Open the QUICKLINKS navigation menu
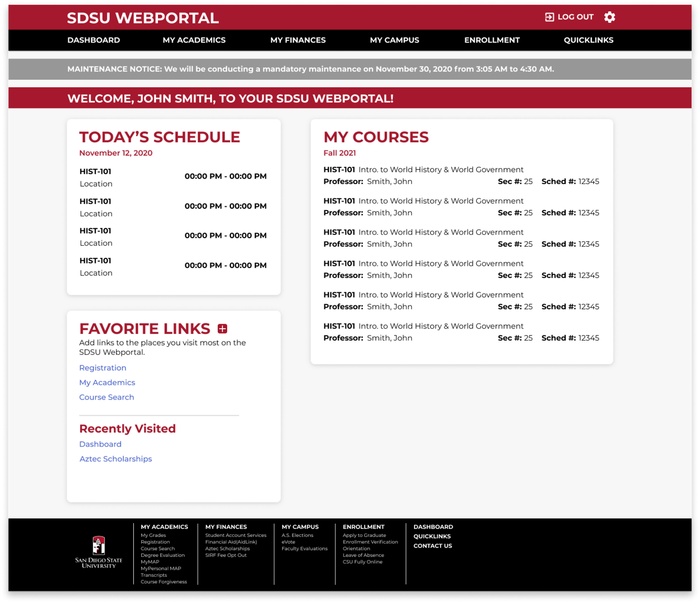This screenshot has height=603, width=700. point(588,40)
